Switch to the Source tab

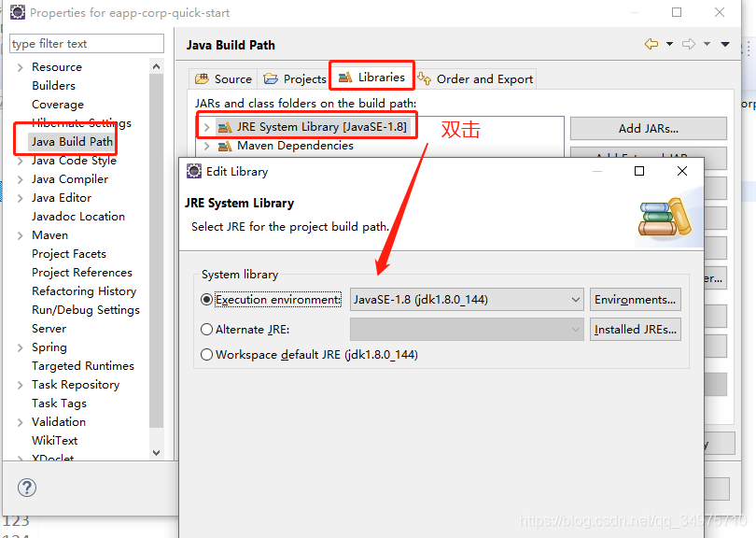(223, 78)
